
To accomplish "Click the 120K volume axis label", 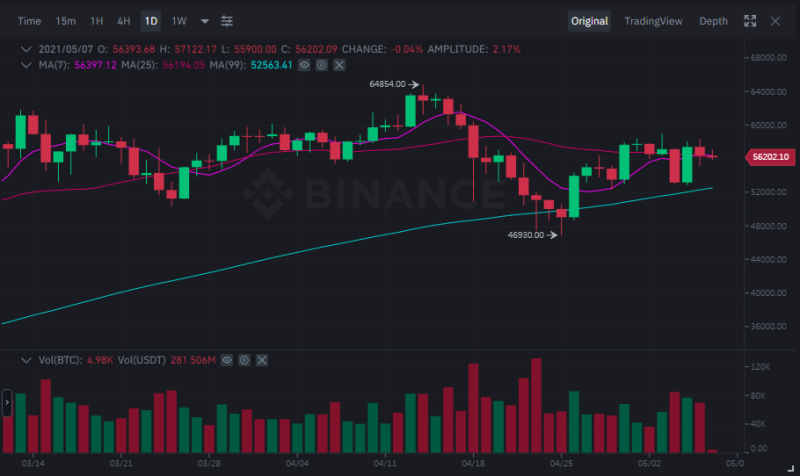I will click(x=761, y=367).
